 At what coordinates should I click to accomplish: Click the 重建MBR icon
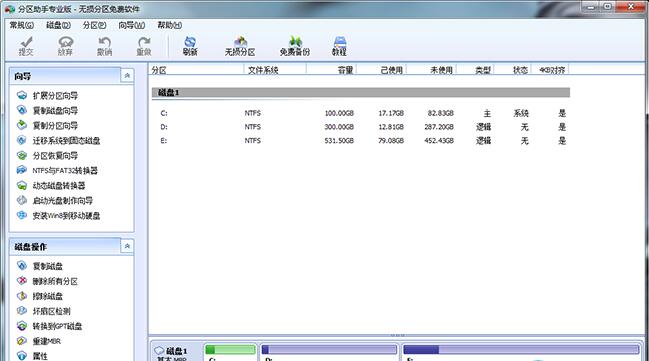point(22,341)
